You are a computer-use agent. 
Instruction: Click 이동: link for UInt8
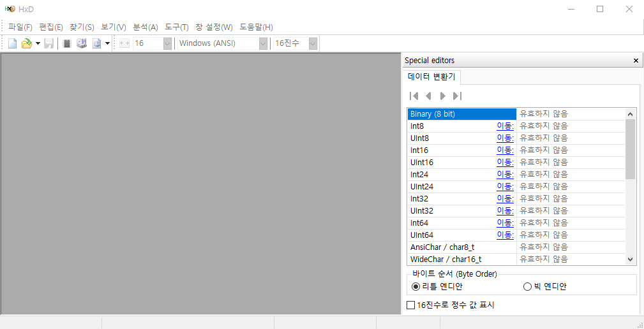[505, 138]
